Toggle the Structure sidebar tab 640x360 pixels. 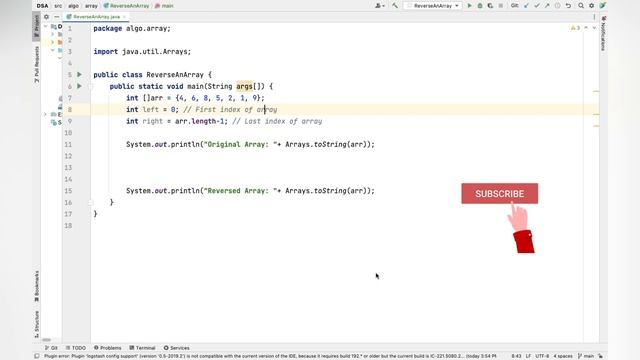click(x=36, y=324)
